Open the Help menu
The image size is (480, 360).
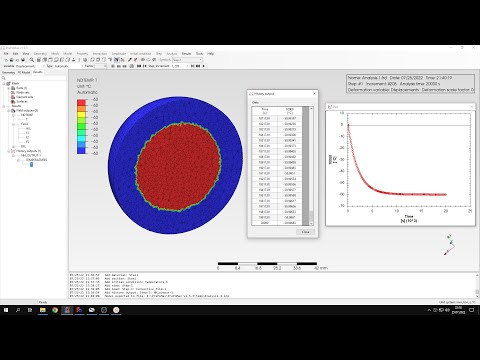[210, 54]
